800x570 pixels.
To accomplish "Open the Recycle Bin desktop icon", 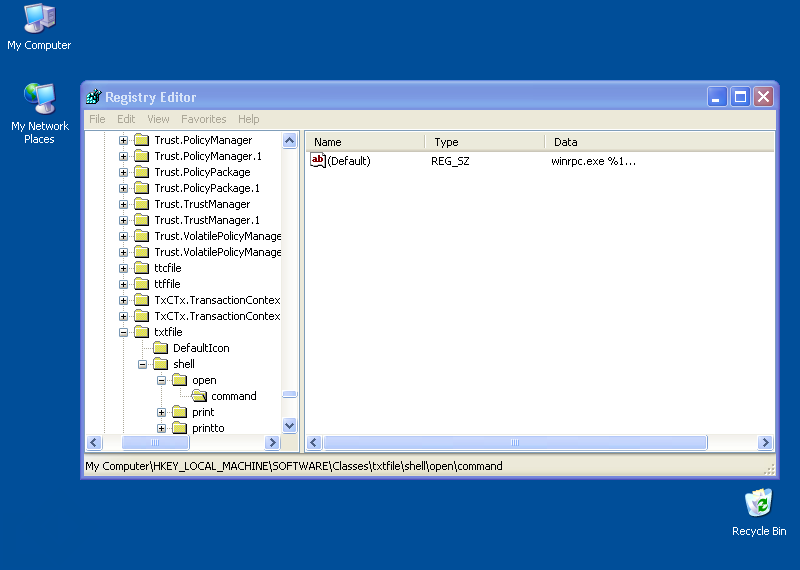I will click(x=759, y=512).
